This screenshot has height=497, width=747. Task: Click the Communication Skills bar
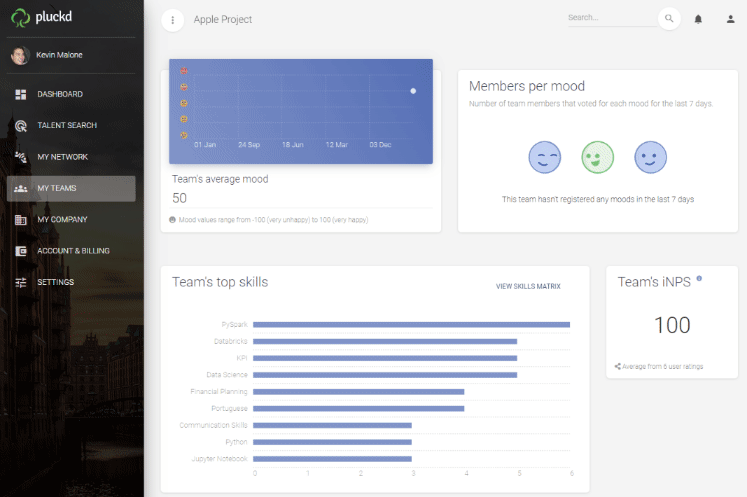(x=332, y=426)
